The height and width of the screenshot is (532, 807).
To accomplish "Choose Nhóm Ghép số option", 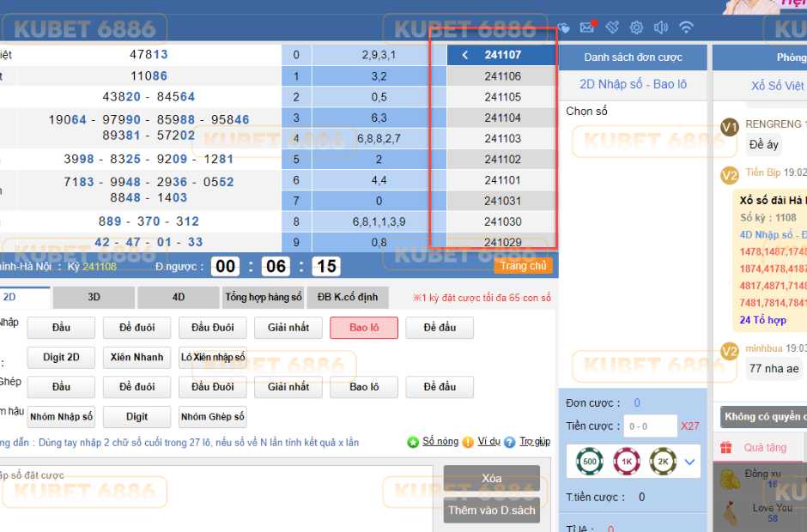I will tap(213, 417).
